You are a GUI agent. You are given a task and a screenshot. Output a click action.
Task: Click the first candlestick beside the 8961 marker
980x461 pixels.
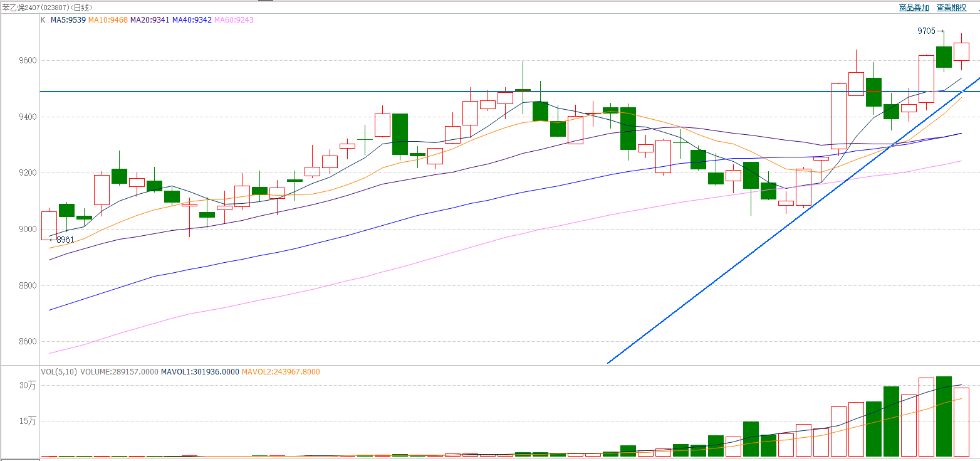point(49,226)
